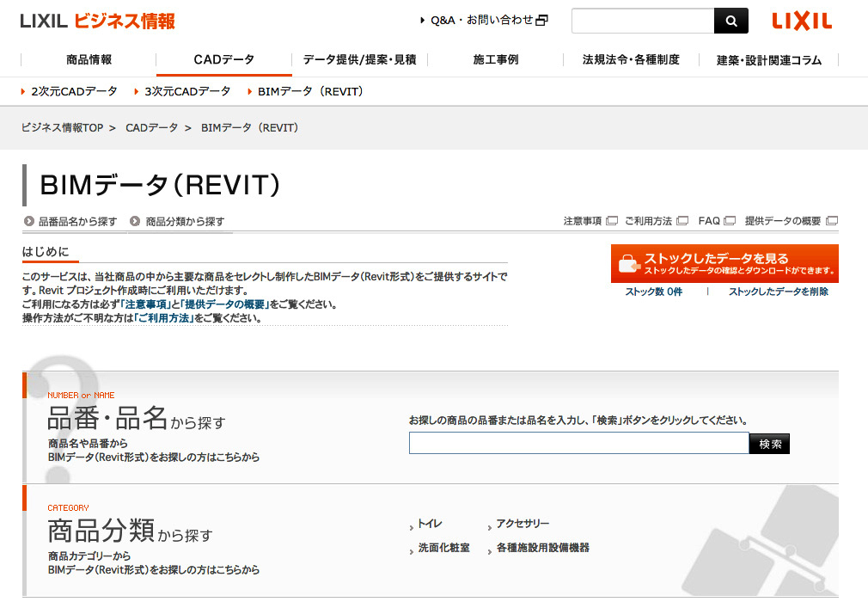
Task: Jump to 商品分類から探す section
Action: click(x=185, y=222)
